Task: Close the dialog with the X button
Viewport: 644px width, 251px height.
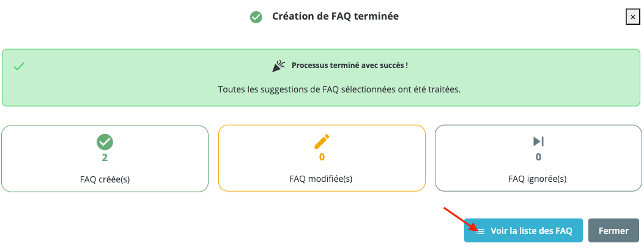Action: coord(633,17)
